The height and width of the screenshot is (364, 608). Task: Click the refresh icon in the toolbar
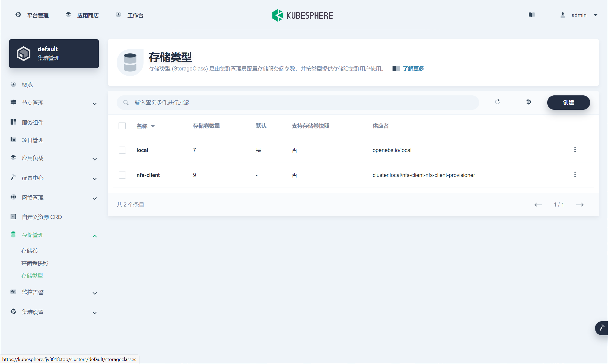click(x=497, y=102)
